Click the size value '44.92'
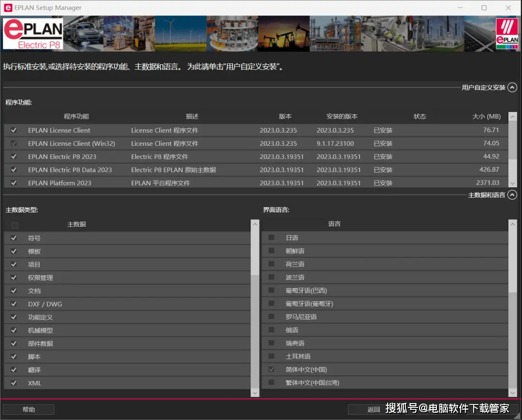The width and height of the screenshot is (522, 420). pyautogui.click(x=491, y=156)
